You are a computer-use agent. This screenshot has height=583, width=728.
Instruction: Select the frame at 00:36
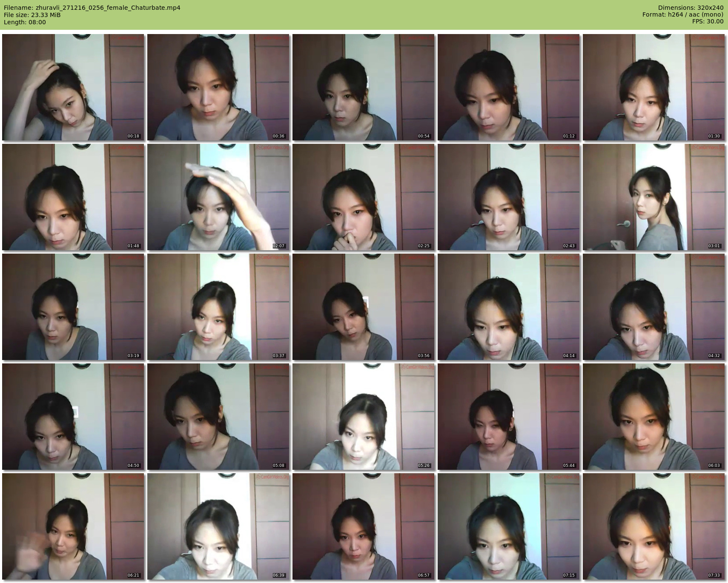(218, 87)
